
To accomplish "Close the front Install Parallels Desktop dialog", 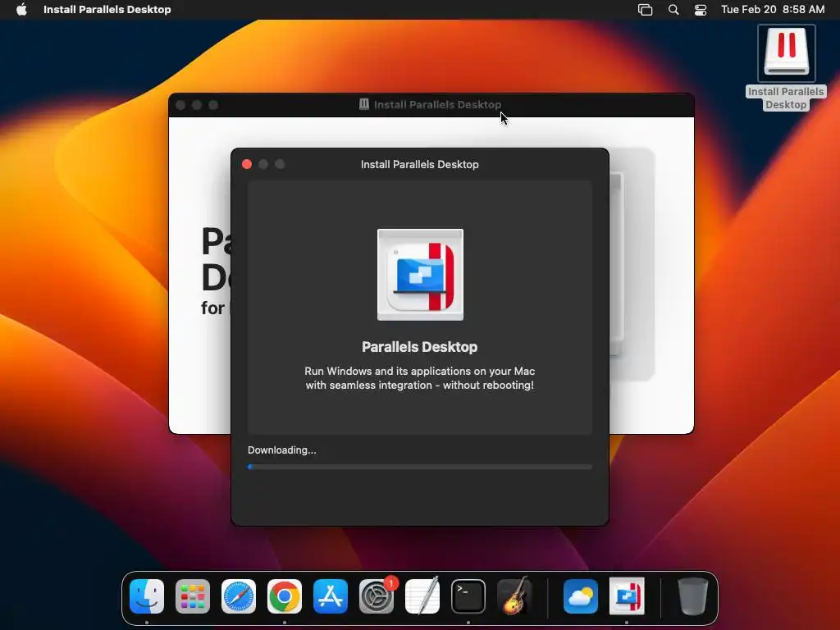I will (x=247, y=164).
